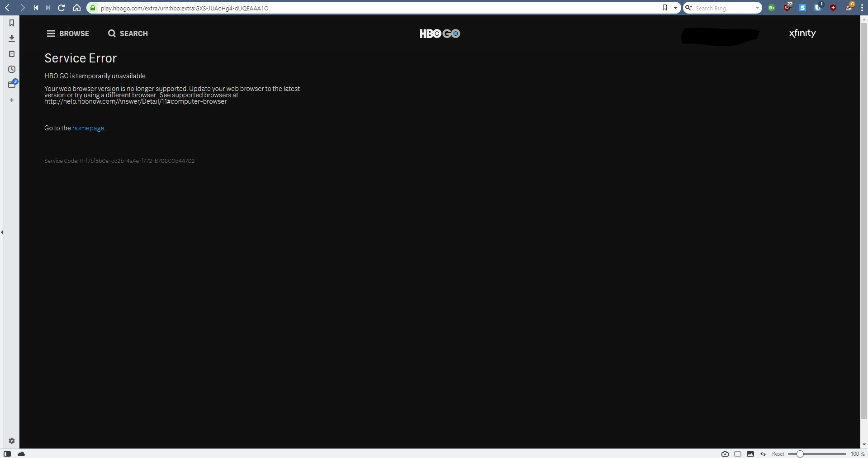
Task: Capture a page screenshot from the status bar
Action: [x=725, y=454]
